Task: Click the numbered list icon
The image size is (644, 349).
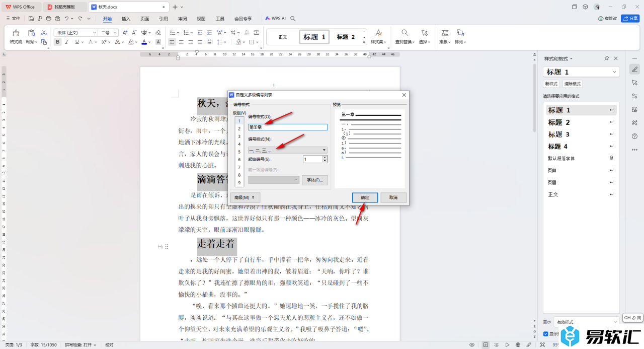Action: click(186, 33)
